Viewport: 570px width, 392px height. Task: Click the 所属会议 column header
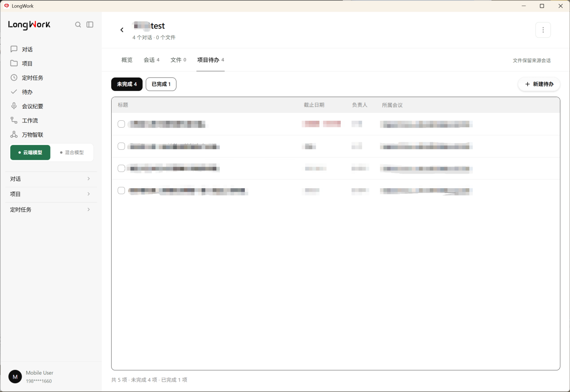click(x=392, y=105)
